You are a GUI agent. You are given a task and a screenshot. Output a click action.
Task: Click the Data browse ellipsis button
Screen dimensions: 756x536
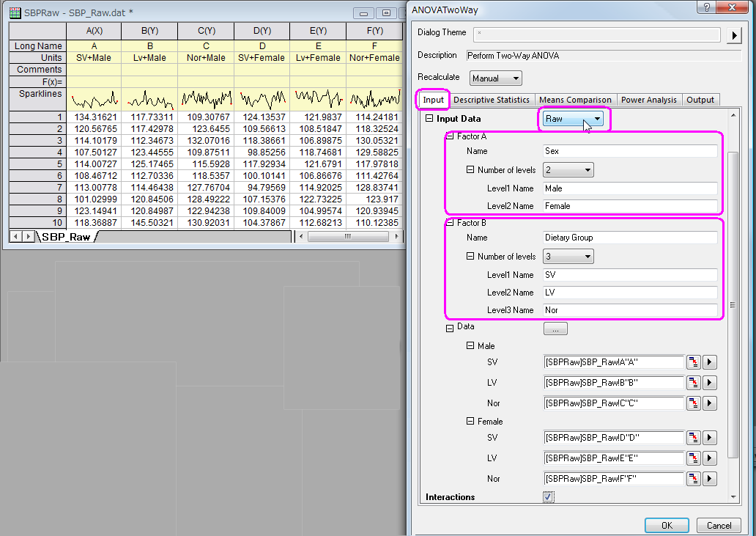[555, 328]
